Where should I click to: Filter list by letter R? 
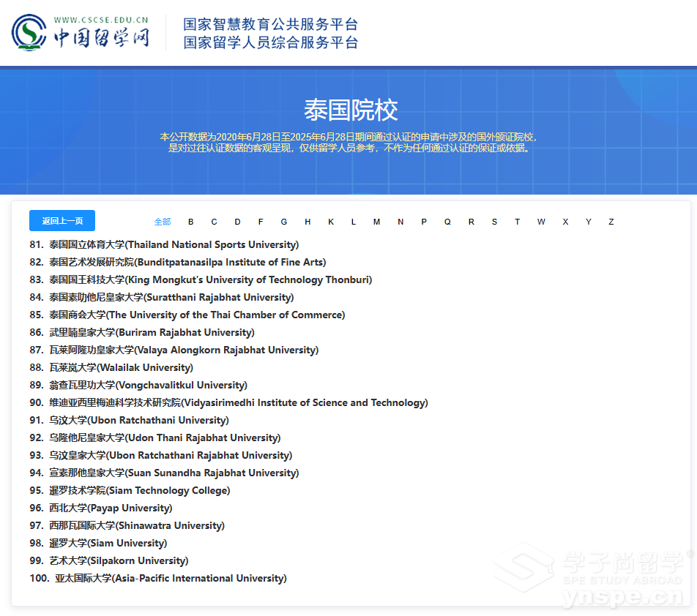point(471,222)
